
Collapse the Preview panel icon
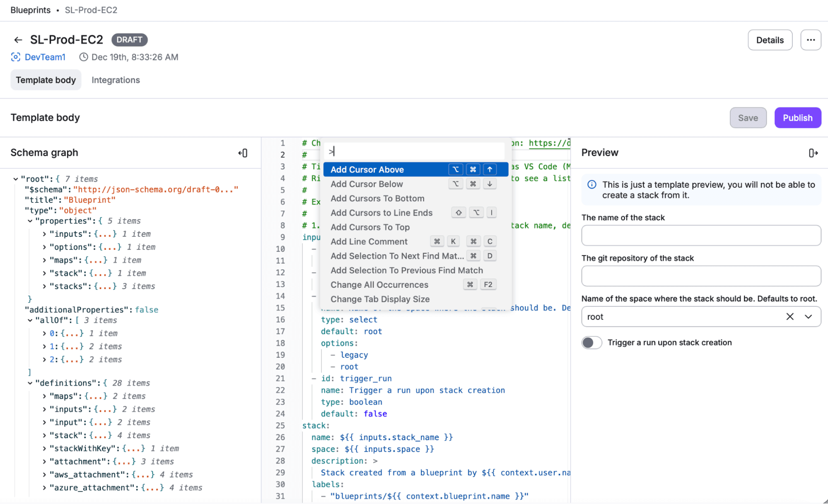(813, 153)
